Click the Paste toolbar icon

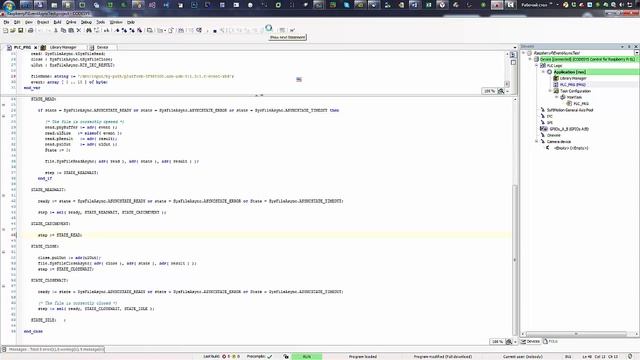[x=71, y=30]
